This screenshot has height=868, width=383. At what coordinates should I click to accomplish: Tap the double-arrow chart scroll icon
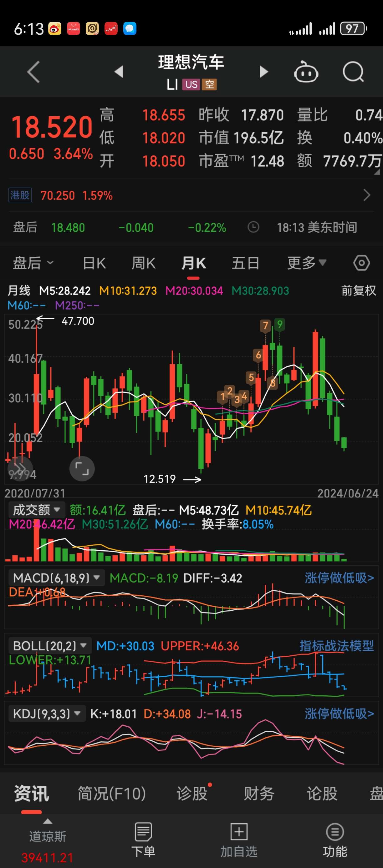click(x=20, y=468)
